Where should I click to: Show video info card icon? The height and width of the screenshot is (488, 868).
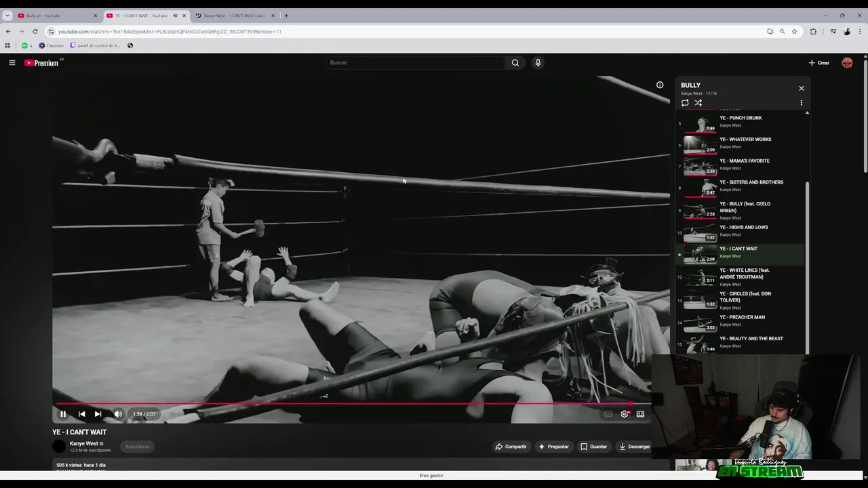point(660,85)
